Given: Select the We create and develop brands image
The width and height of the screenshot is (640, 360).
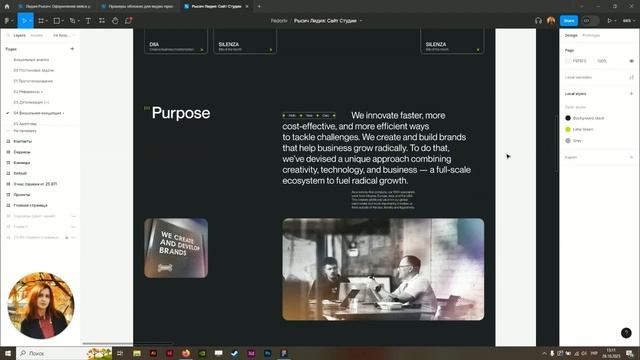Looking at the screenshot, I should click(x=176, y=248).
